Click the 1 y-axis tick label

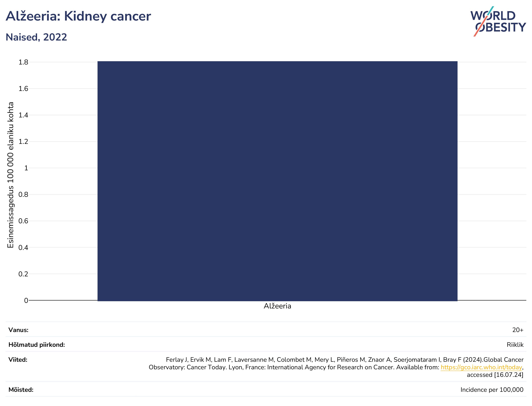[x=26, y=168]
